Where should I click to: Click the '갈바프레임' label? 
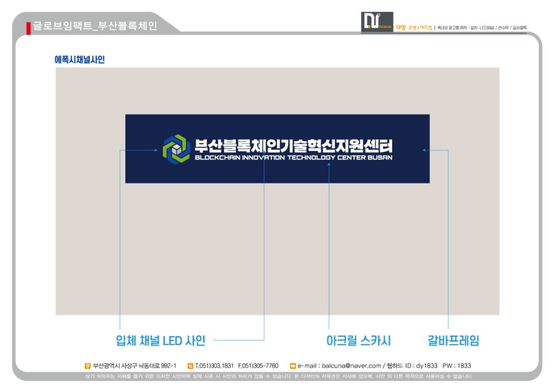click(x=453, y=340)
